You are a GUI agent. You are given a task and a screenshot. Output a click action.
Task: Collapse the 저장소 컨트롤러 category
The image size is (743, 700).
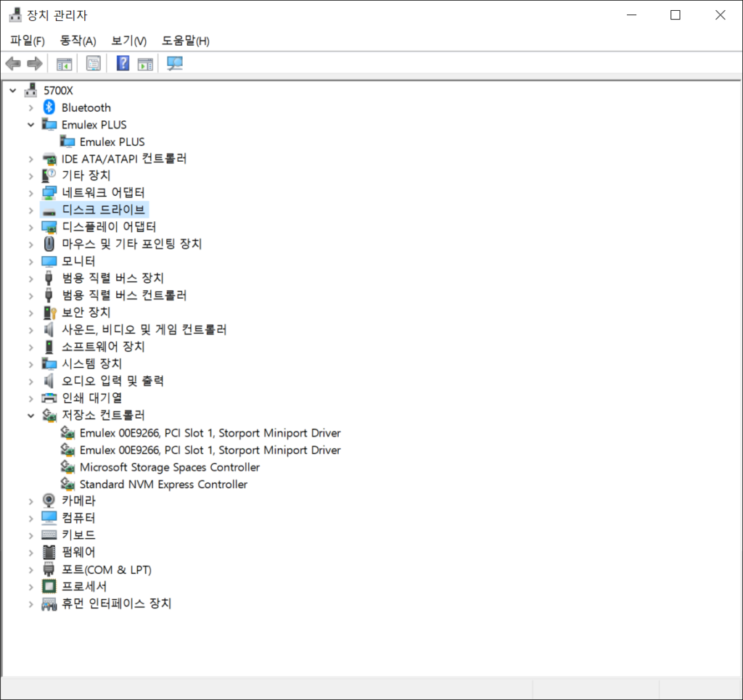(30, 416)
